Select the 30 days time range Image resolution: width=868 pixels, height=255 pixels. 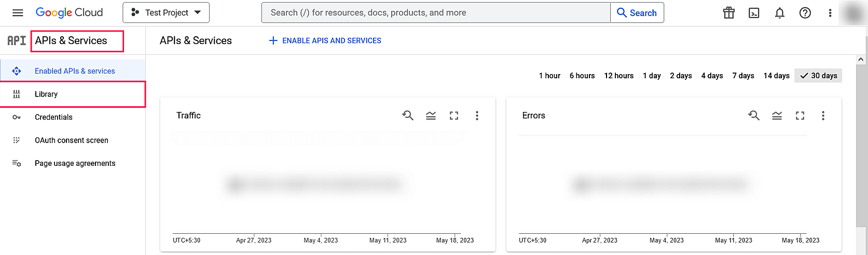(818, 76)
